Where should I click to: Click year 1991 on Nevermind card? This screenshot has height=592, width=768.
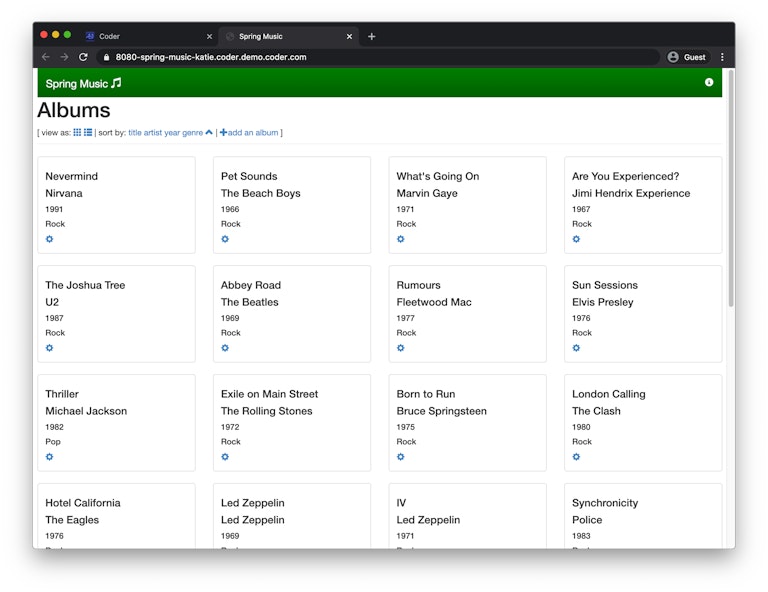[x=54, y=209]
